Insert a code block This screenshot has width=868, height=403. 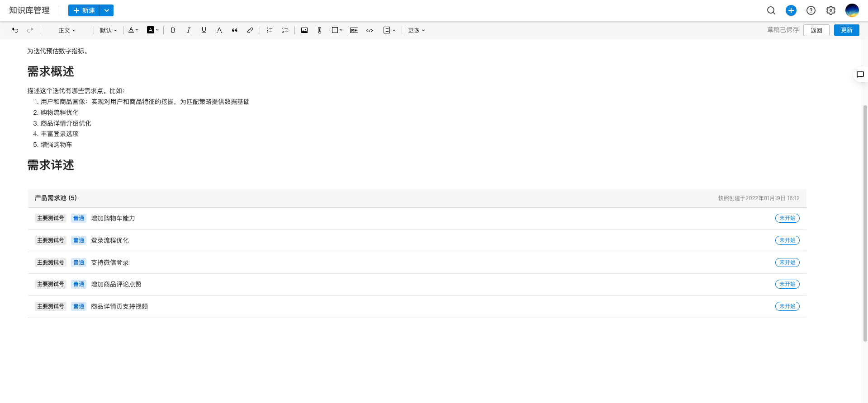pyautogui.click(x=370, y=30)
